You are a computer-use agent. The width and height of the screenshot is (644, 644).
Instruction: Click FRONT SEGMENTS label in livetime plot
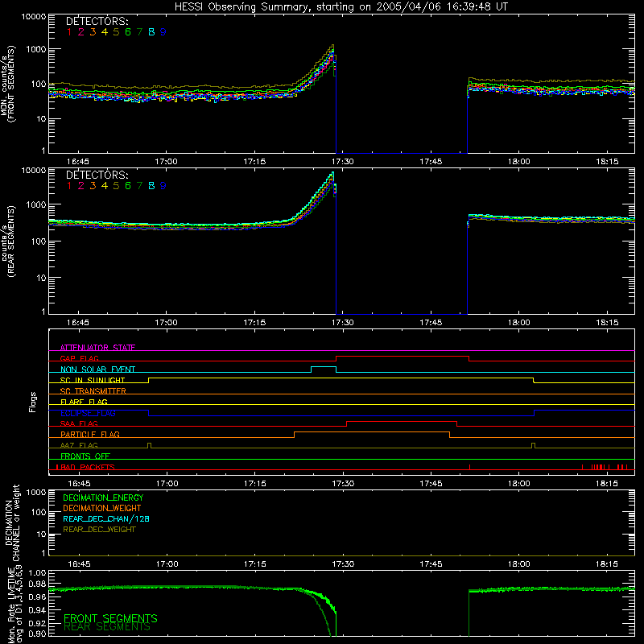click(x=110, y=618)
